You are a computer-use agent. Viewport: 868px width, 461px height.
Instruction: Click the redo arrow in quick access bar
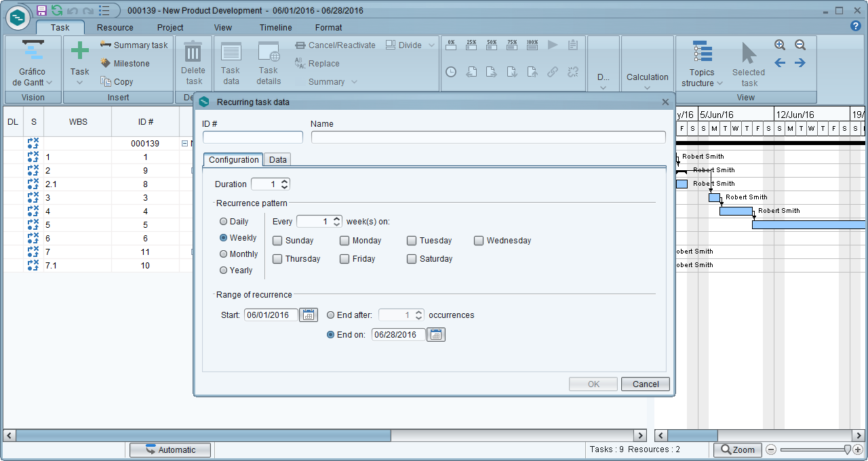[x=88, y=10]
